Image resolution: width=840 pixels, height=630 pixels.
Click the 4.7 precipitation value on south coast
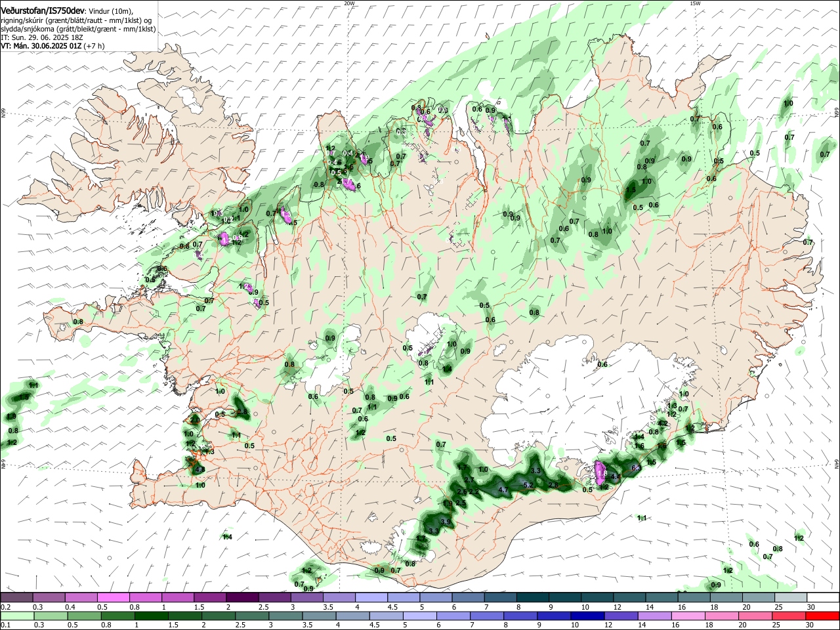pyautogui.click(x=503, y=490)
